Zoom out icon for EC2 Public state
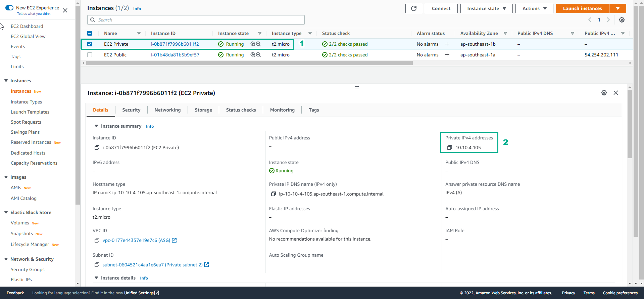644x299 pixels. (258, 55)
